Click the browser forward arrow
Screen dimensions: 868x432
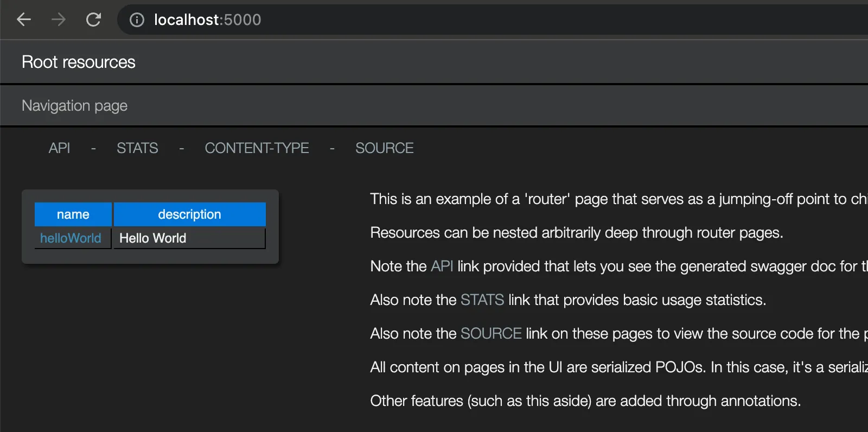point(59,20)
